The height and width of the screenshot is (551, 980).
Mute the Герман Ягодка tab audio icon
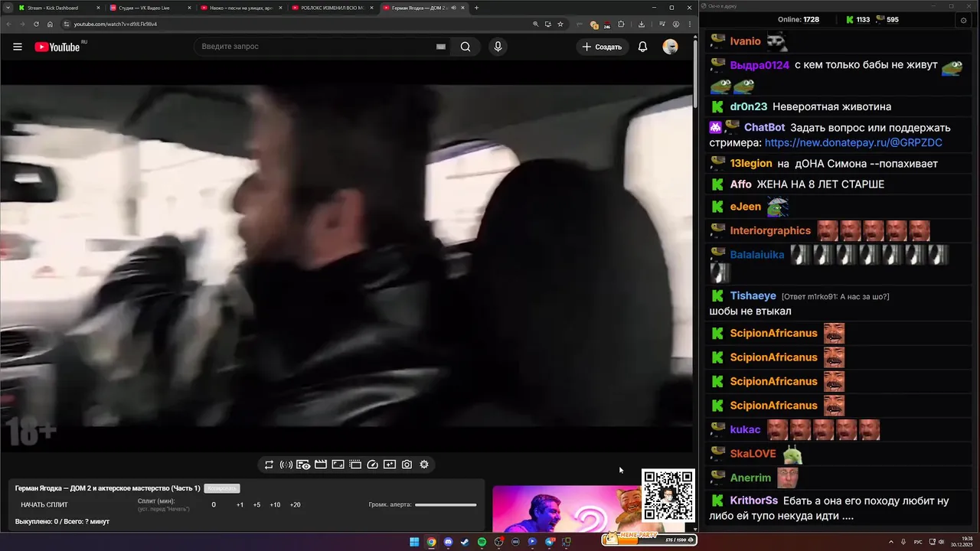[453, 8]
